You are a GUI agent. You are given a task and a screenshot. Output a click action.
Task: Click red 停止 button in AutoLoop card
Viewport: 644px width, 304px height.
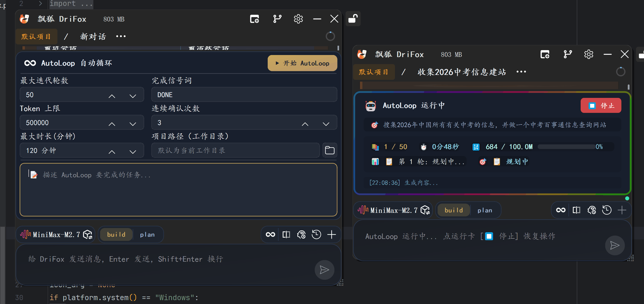601,105
